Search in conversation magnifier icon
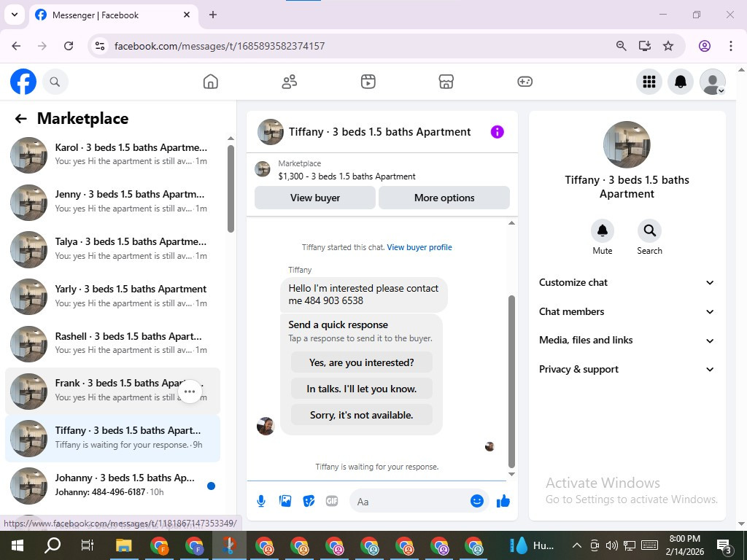This screenshot has width=747, height=560. tap(649, 231)
